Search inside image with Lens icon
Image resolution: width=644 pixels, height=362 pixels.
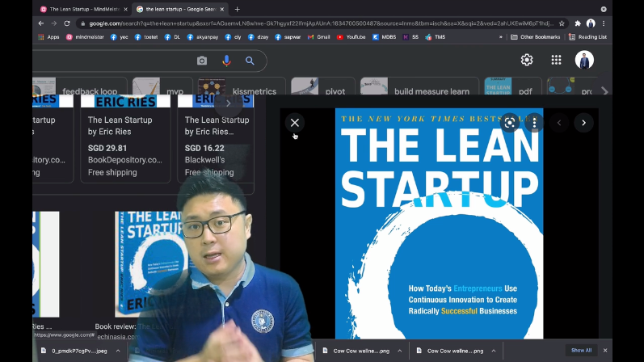point(510,123)
